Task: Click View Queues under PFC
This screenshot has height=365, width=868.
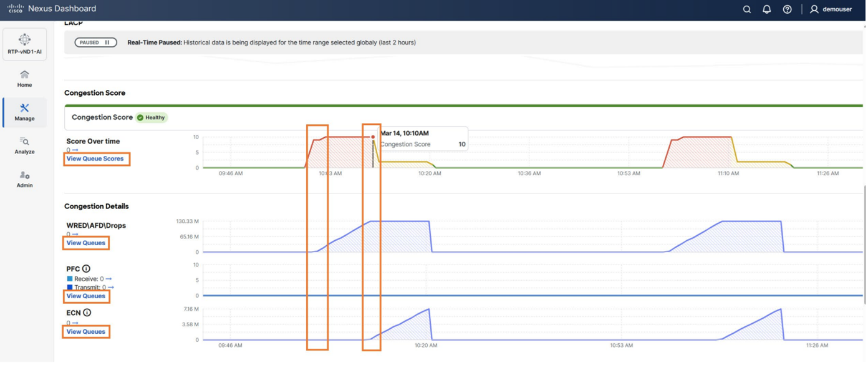Action: [x=86, y=296]
